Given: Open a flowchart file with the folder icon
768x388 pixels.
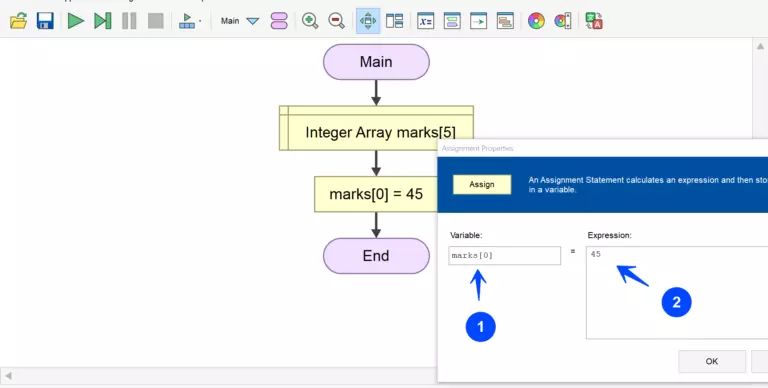Looking at the screenshot, I should [x=19, y=21].
